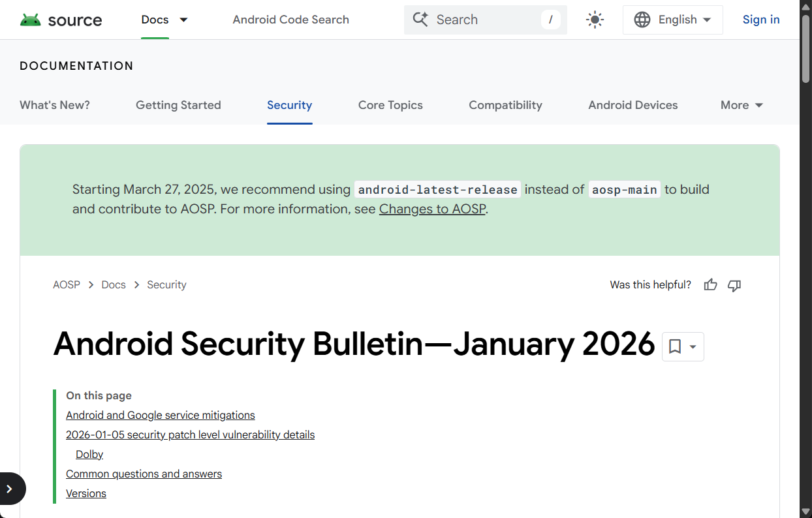Give thumbs up feedback on this page
The width and height of the screenshot is (812, 518).
pyautogui.click(x=710, y=285)
